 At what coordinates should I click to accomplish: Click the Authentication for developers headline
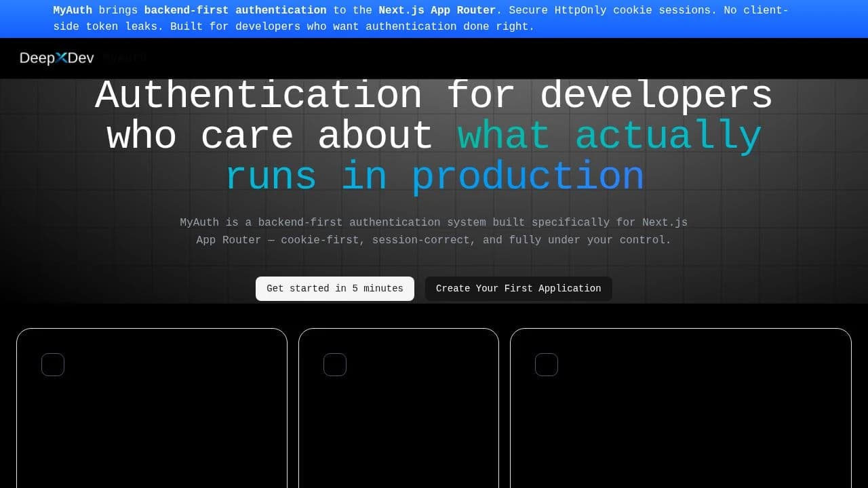click(434, 95)
